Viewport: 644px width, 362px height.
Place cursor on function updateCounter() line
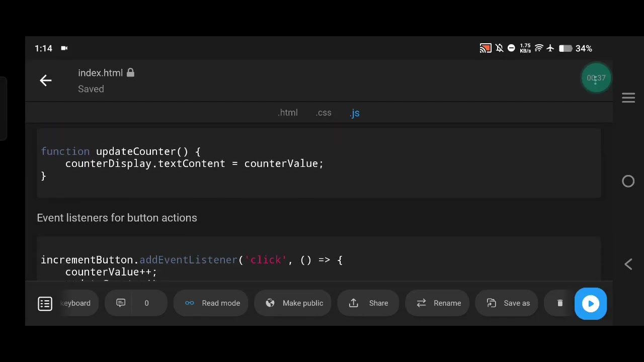click(x=121, y=151)
